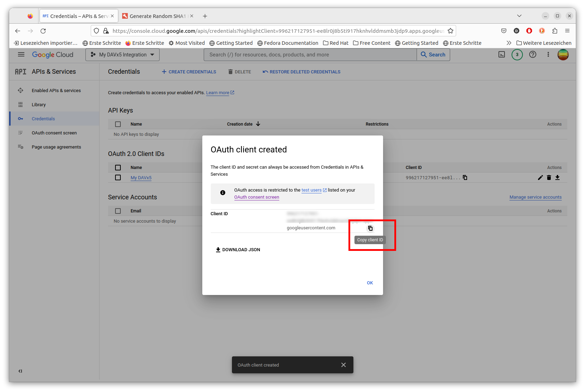Open OAuth consent screen in sidebar
This screenshot has width=585, height=392.
pos(54,133)
